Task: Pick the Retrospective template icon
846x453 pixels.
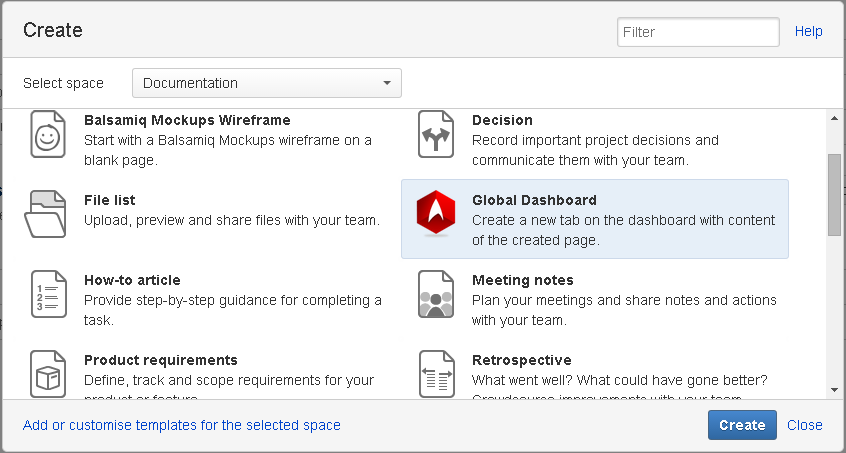Action: (x=435, y=373)
